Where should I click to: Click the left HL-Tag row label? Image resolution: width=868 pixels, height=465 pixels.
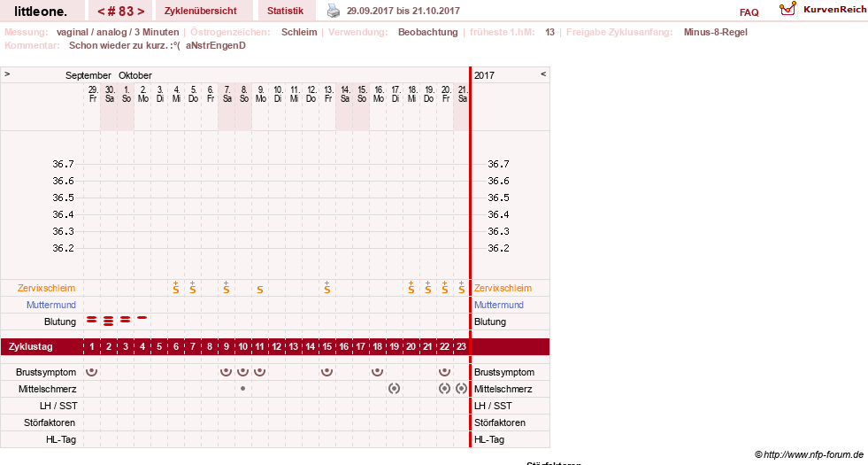(x=61, y=439)
